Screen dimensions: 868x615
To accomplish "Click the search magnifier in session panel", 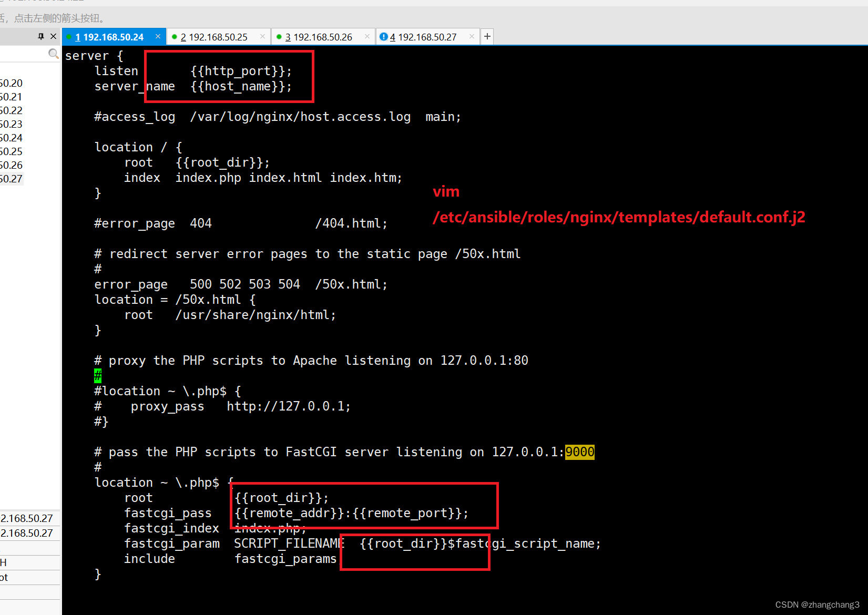I will (53, 54).
